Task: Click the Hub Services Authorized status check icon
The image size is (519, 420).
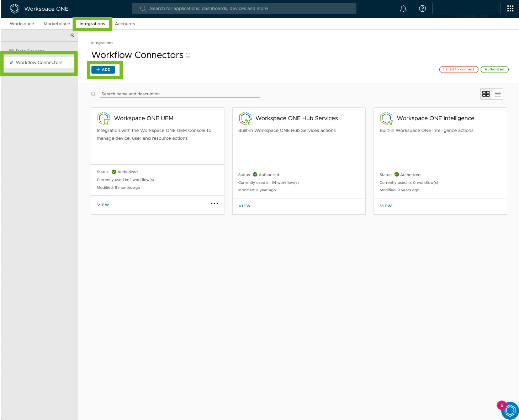Action: click(x=255, y=175)
